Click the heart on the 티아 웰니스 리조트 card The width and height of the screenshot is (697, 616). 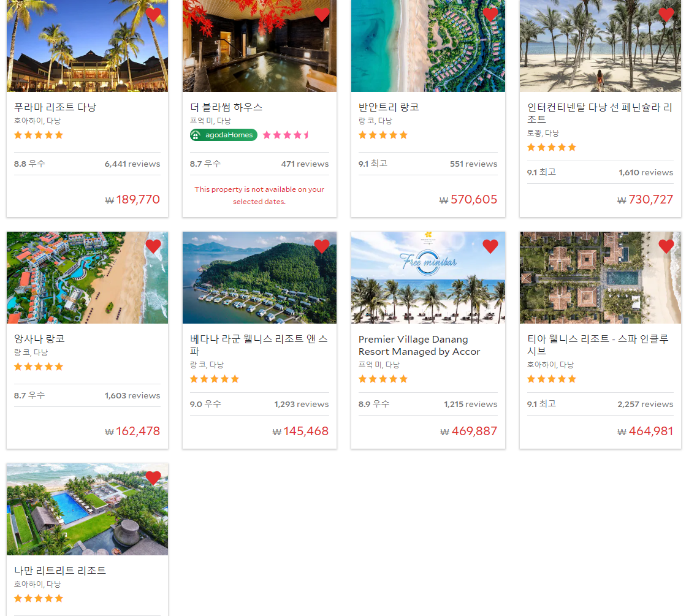click(x=666, y=246)
